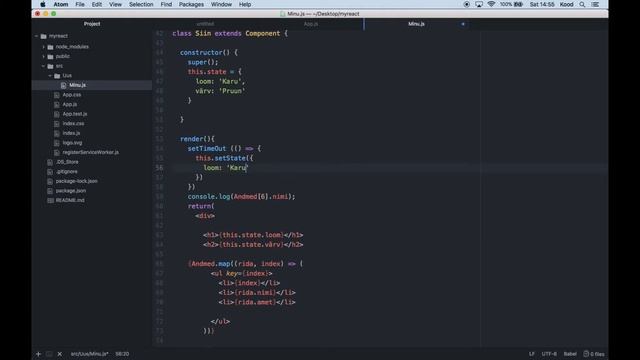Click the myreact folder icon

44,36
